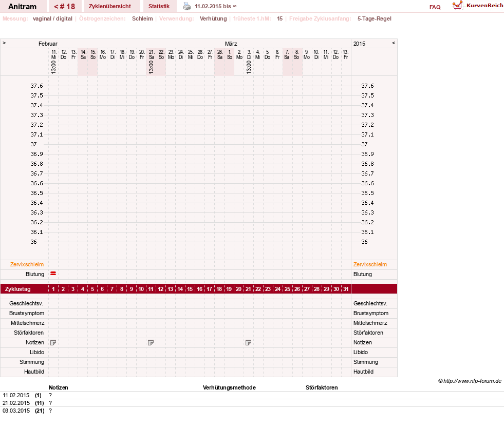Click the printer icon in header
Image resolution: width=504 pixels, height=428 pixels.
[x=186, y=6]
